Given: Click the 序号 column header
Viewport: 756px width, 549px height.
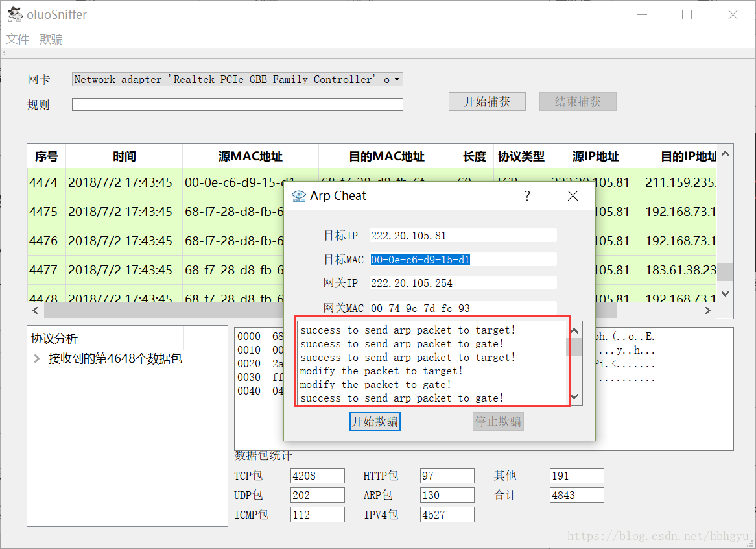Looking at the screenshot, I should [x=46, y=156].
